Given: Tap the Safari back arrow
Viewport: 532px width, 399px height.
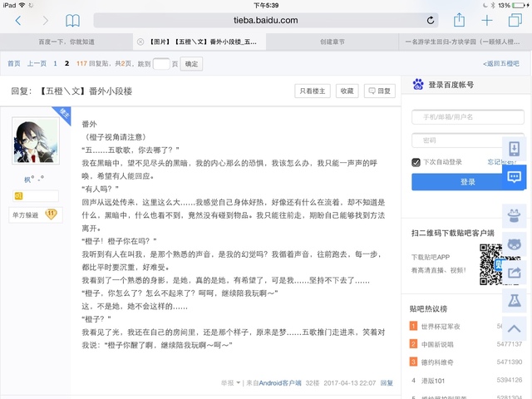Looking at the screenshot, I should (x=18, y=20).
